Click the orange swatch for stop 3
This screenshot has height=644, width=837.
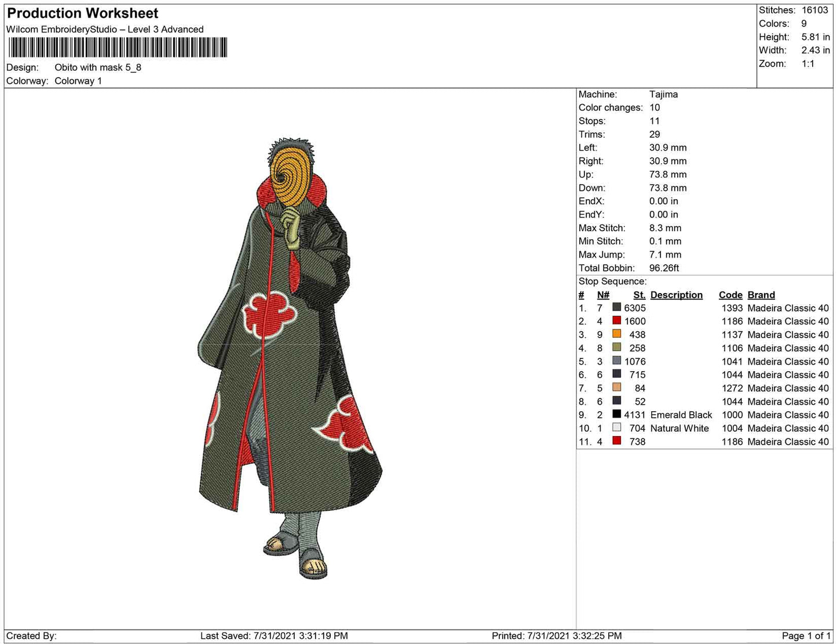click(616, 334)
